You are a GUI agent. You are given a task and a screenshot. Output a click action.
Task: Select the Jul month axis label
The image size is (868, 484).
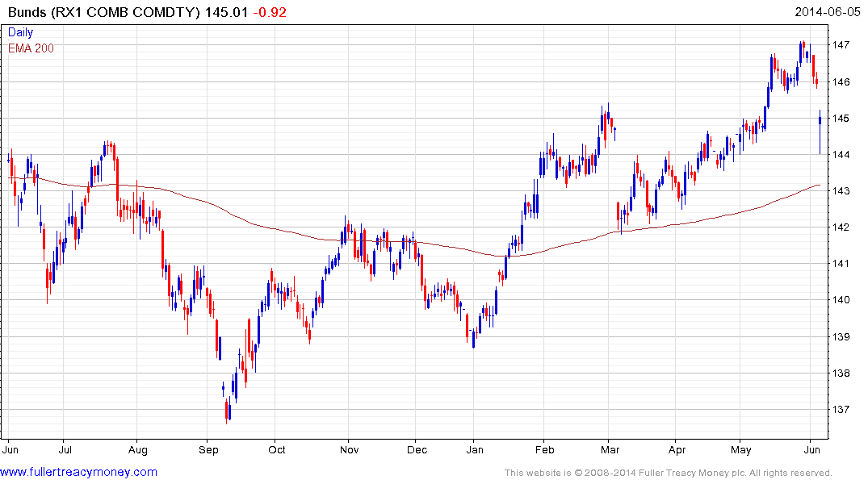point(65,449)
